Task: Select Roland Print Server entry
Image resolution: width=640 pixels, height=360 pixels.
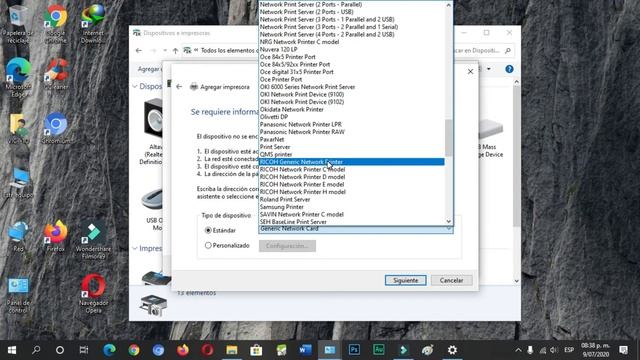Action: [x=351, y=200]
